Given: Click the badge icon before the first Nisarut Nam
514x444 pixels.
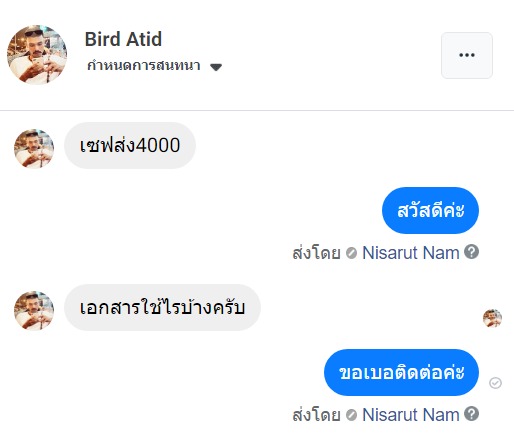Looking at the screenshot, I should coord(351,253).
